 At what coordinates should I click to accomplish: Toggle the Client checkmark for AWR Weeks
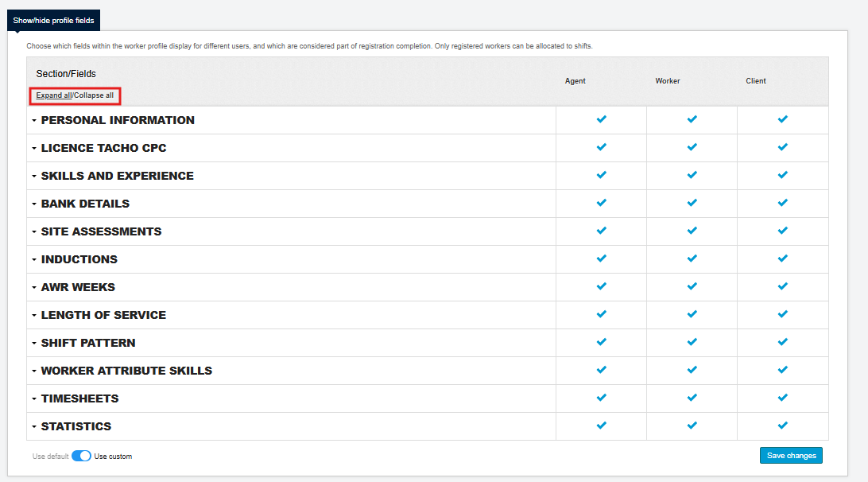(x=782, y=286)
